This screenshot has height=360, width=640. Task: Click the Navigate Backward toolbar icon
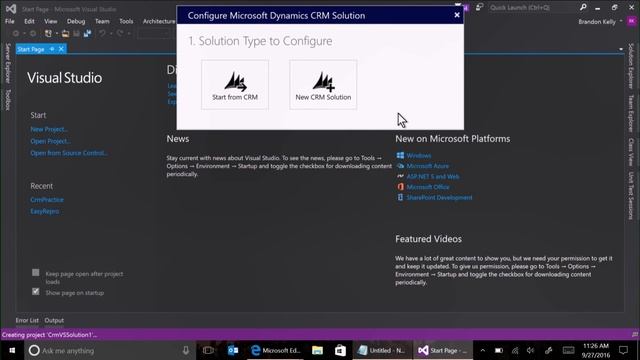tap(16, 33)
